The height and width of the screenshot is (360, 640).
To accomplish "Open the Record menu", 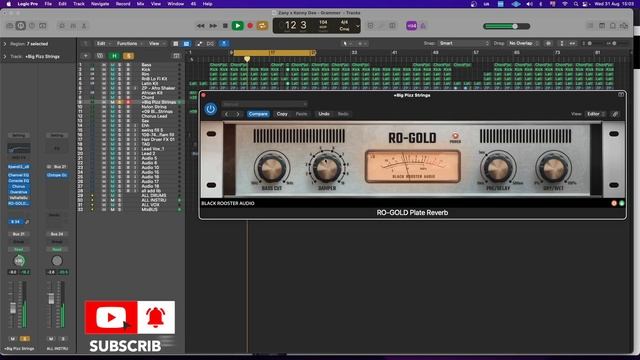I will [123, 4].
